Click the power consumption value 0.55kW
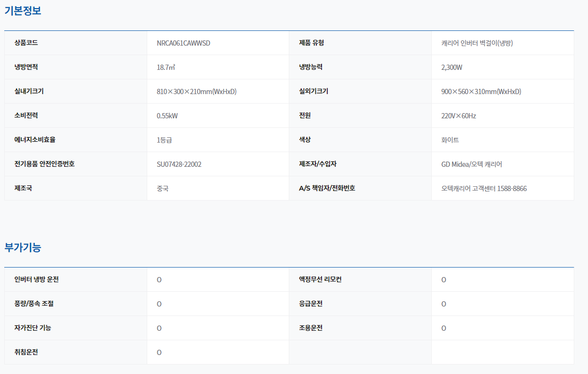 click(167, 116)
